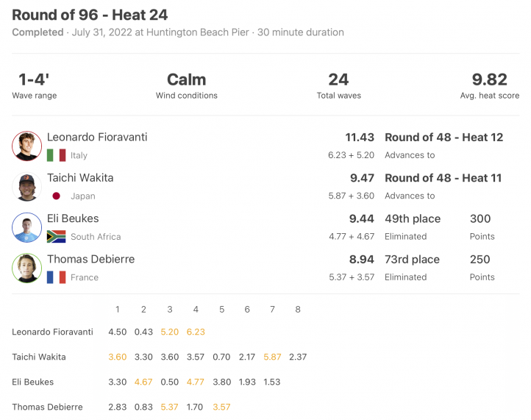
Task: Click Eli Beukes's profile avatar
Action: [x=26, y=227]
